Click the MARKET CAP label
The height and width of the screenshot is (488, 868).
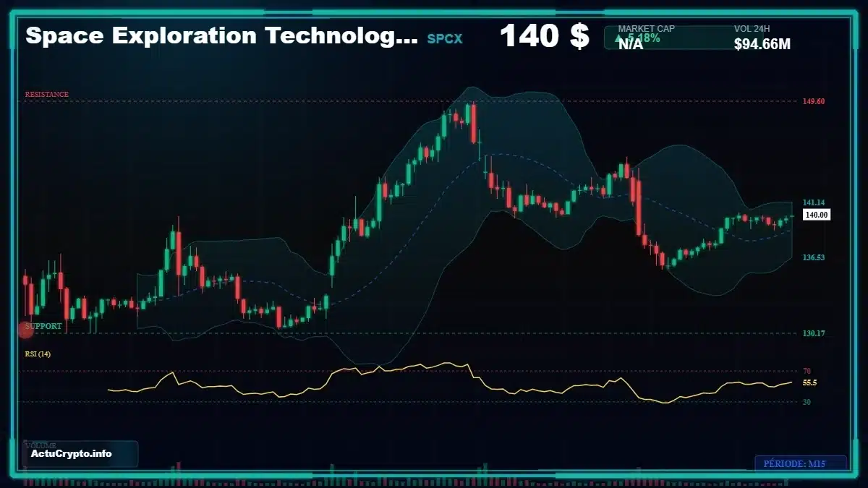[x=647, y=28]
